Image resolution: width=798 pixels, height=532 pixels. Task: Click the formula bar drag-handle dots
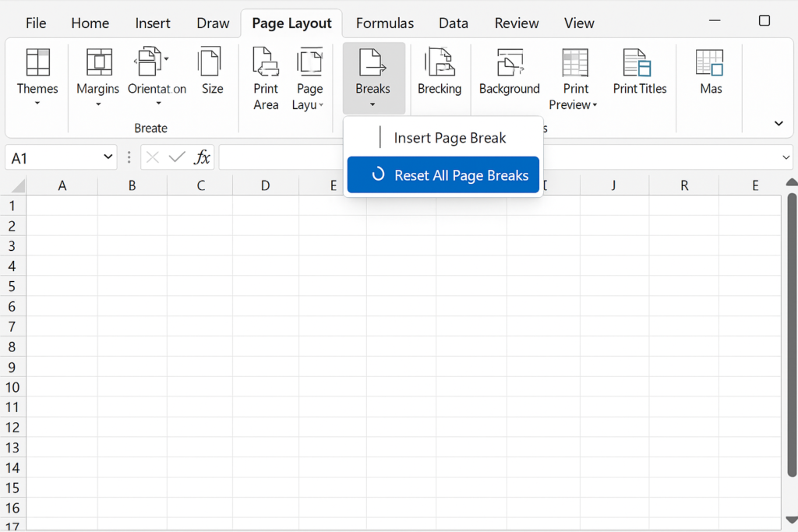(x=129, y=157)
